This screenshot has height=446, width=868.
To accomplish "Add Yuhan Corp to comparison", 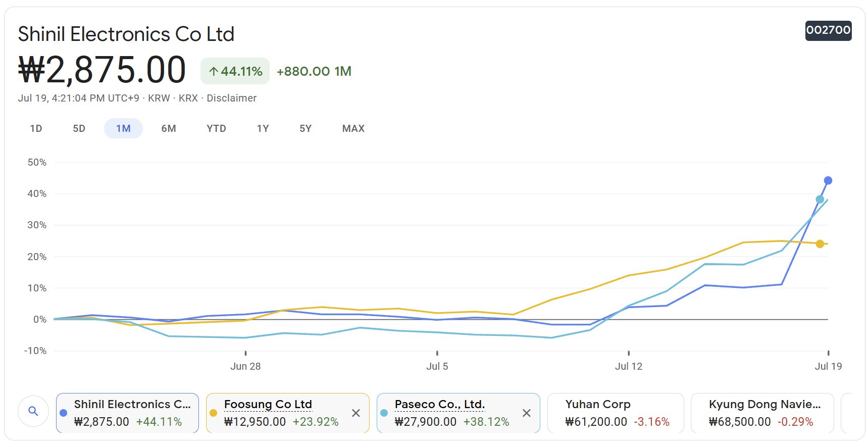I will (x=615, y=413).
